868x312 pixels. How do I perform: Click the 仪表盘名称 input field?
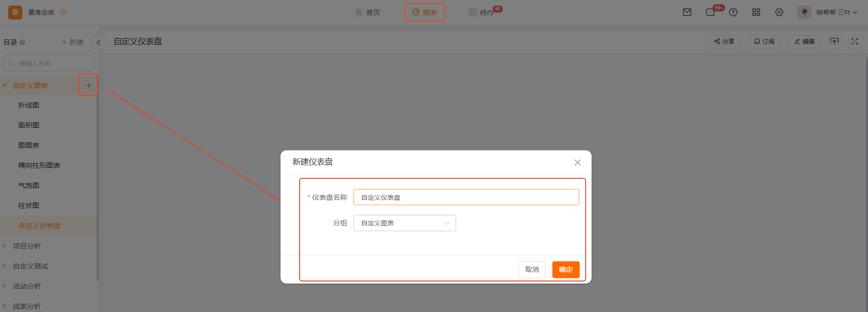click(x=466, y=198)
